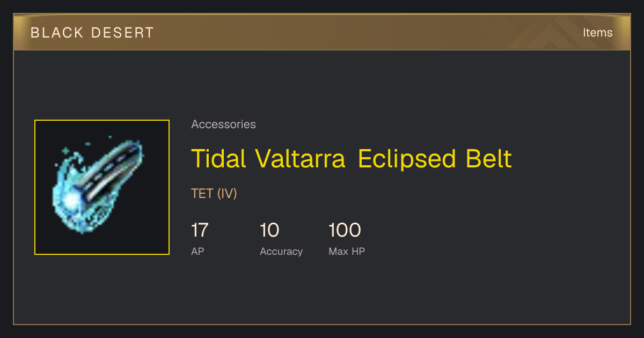This screenshot has width=644, height=338.
Task: Open the Items link in the header
Action: [x=597, y=32]
